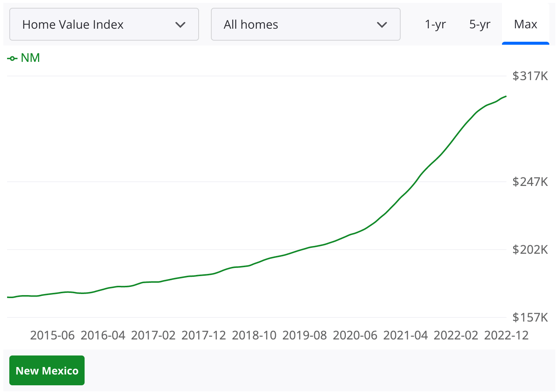Click the 2022-12 axis label
The image size is (559, 392).
point(505,335)
